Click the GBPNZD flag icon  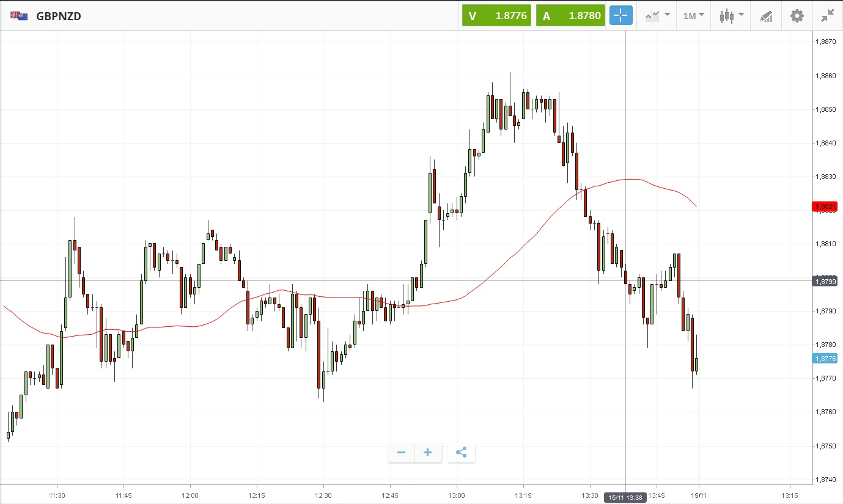(19, 16)
